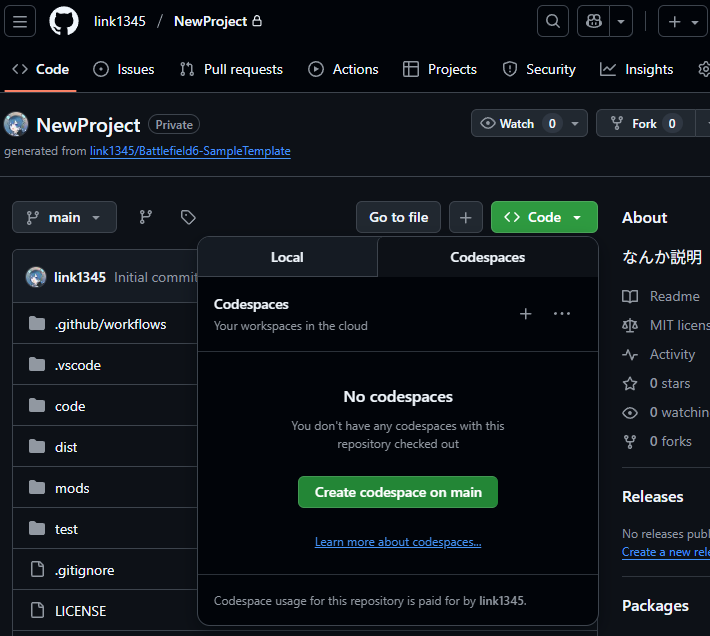Open the Projects tab
The image size is (710, 636).
click(x=440, y=69)
